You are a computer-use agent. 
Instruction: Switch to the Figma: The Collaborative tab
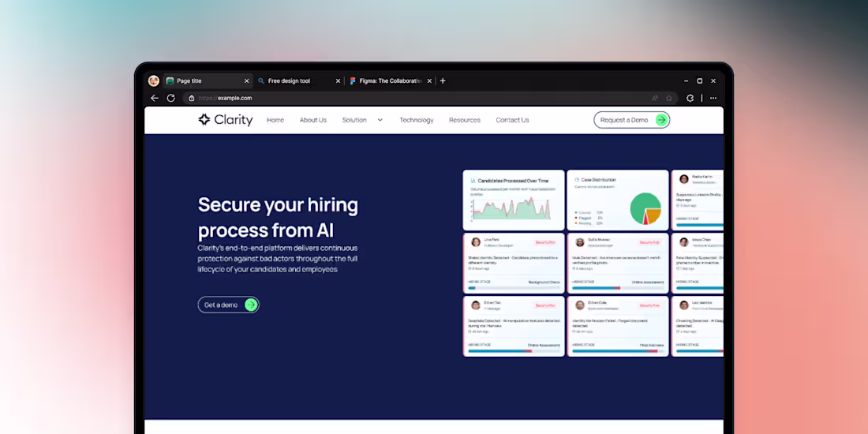point(391,80)
